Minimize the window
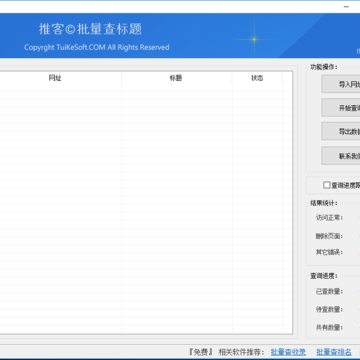 347,7
